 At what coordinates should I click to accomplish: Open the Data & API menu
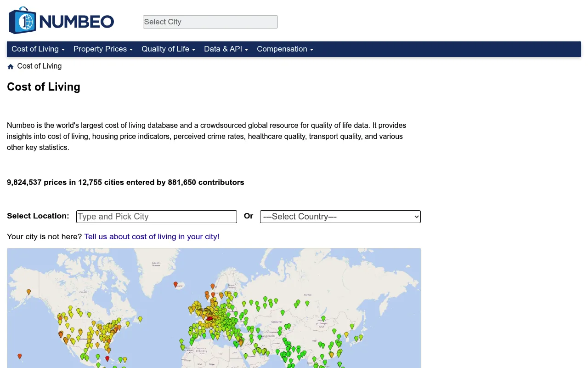226,49
